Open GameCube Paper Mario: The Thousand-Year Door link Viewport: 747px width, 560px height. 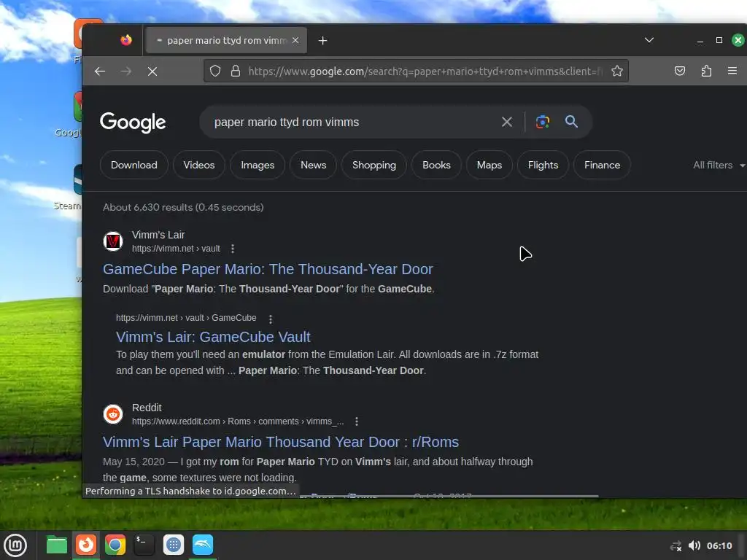pyautogui.click(x=268, y=269)
